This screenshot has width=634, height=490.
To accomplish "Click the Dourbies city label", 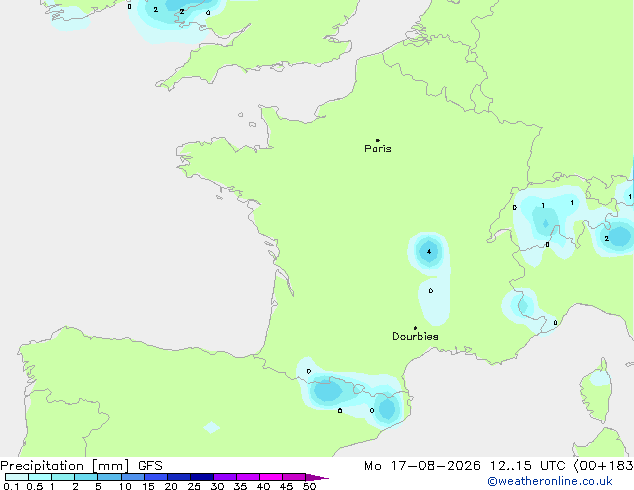I will click(x=415, y=336).
